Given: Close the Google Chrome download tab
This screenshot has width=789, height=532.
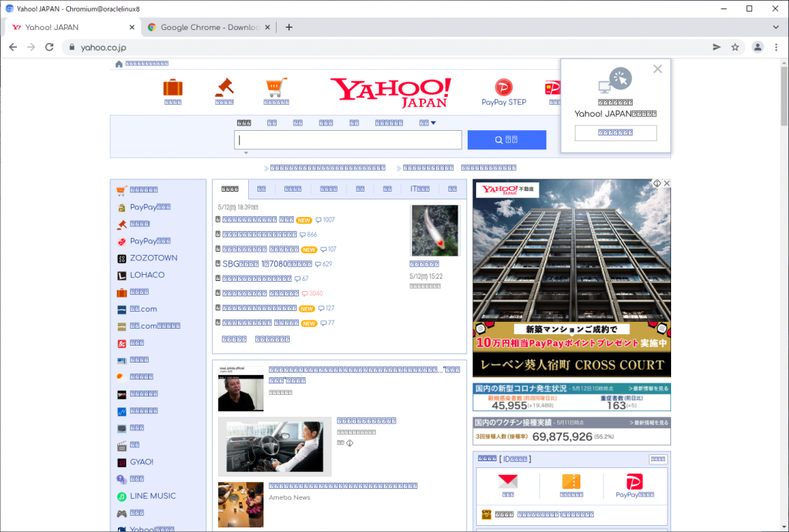Looking at the screenshot, I should [267, 27].
